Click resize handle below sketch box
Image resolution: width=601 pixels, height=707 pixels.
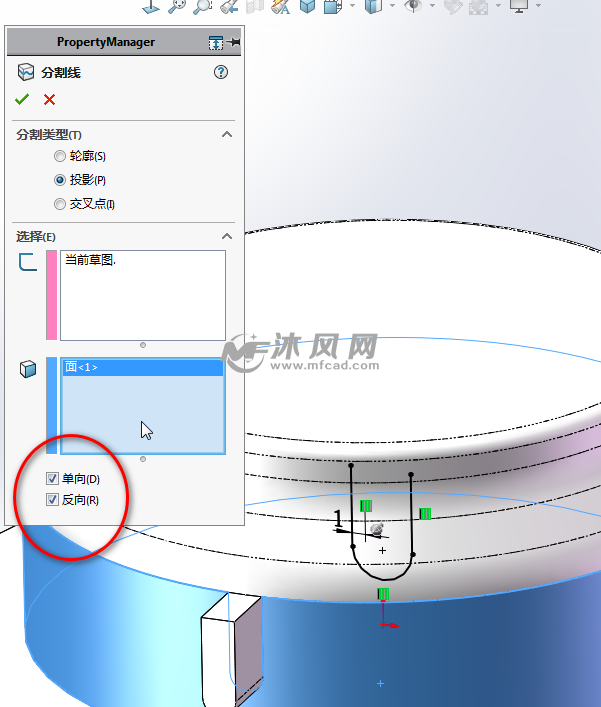(x=143, y=345)
